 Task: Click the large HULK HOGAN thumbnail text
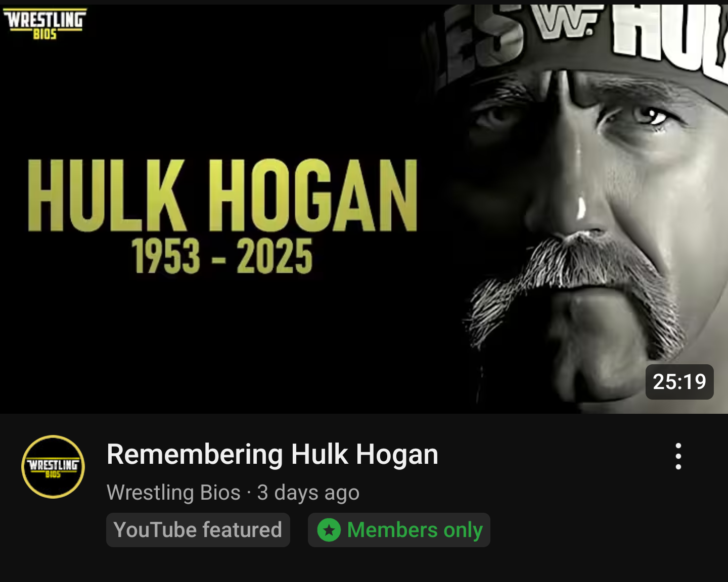point(222,196)
